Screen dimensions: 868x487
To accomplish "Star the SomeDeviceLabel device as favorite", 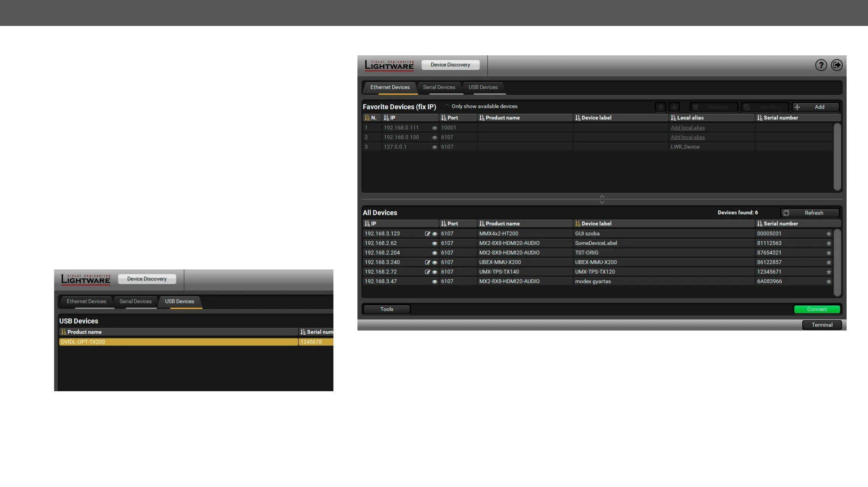I will (x=829, y=243).
